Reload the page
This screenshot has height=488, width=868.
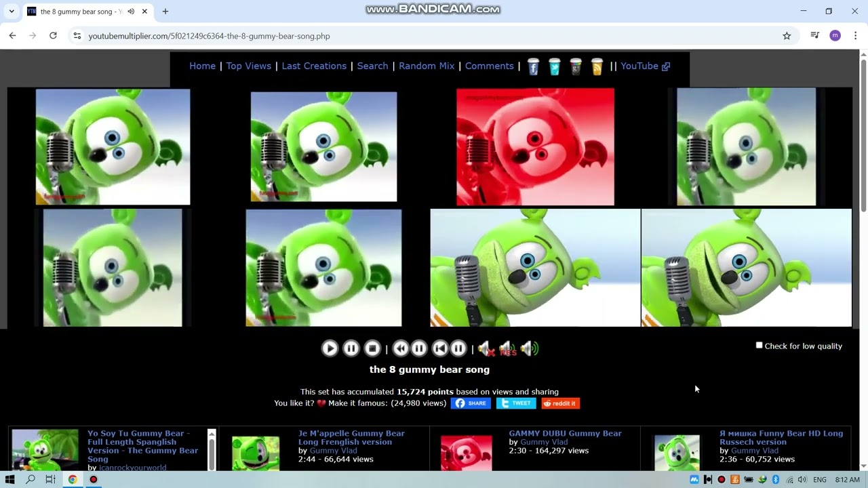53,36
